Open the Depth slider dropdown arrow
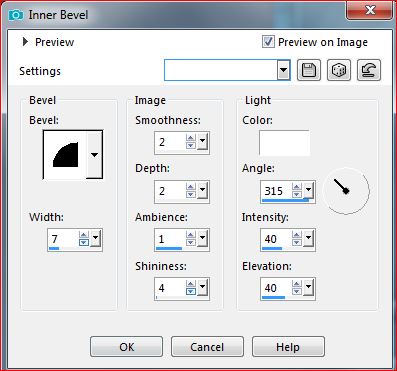 click(202, 191)
